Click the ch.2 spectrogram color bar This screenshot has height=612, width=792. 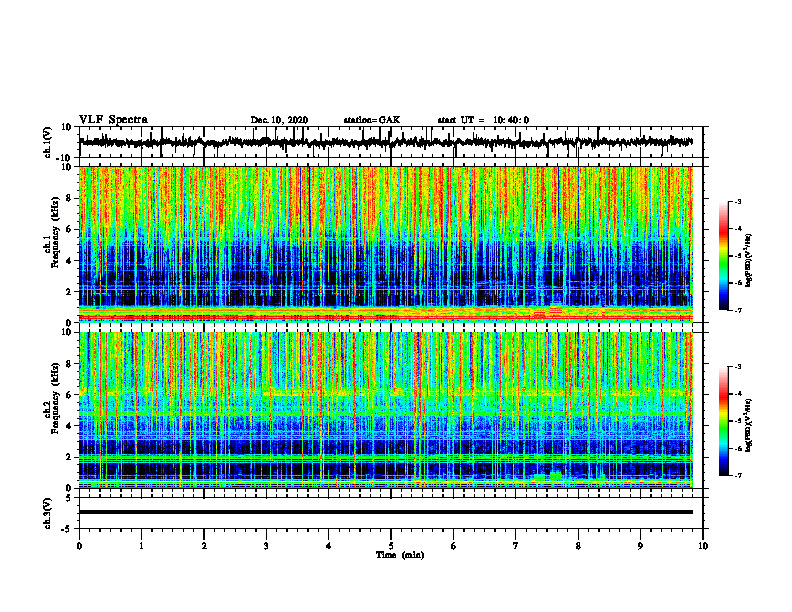coord(723,421)
